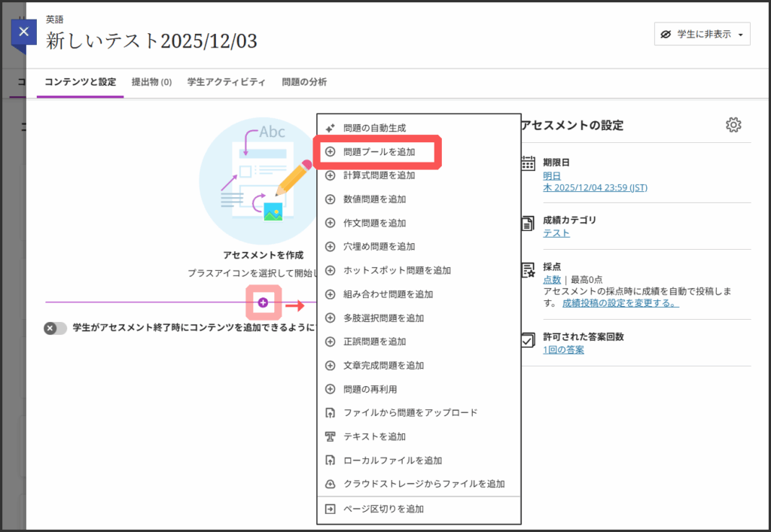This screenshot has height=532, width=771.
Task: Toggle the student content-adding switch
Action: [x=55, y=328]
